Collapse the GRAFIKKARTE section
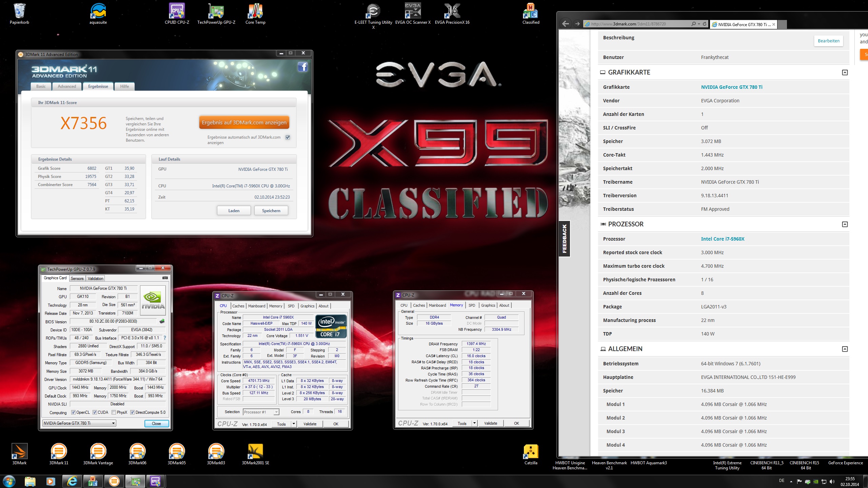The image size is (868, 488). point(845,72)
